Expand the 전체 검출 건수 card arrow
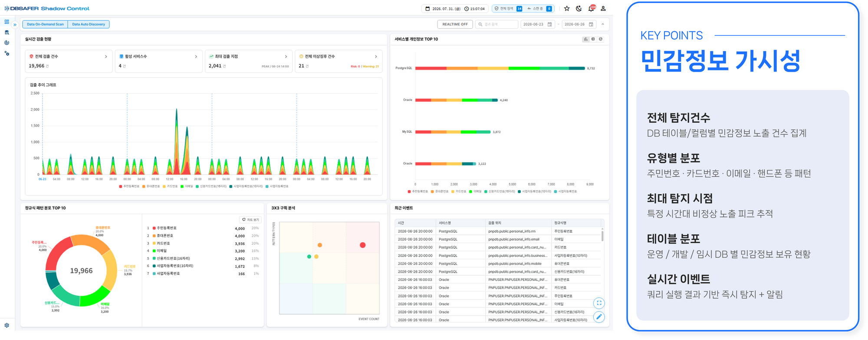The height and width of the screenshot is (340, 868). tap(106, 56)
